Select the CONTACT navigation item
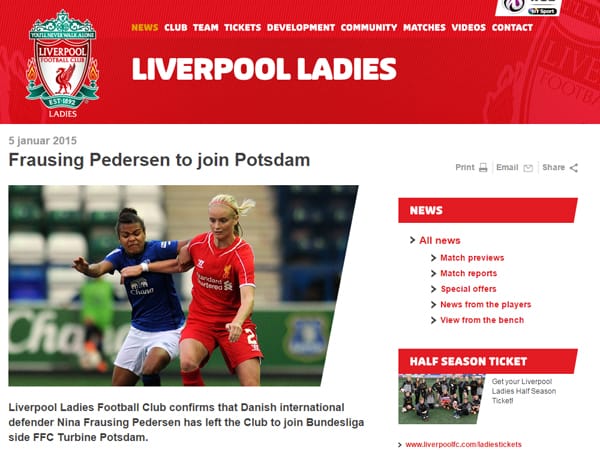This screenshot has height=450, width=600. 512,28
